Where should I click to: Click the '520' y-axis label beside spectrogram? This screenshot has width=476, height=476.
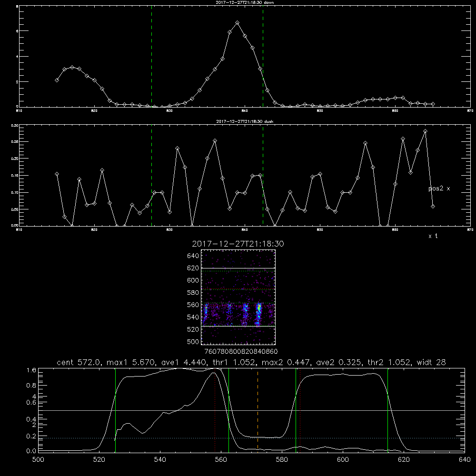tap(193, 329)
